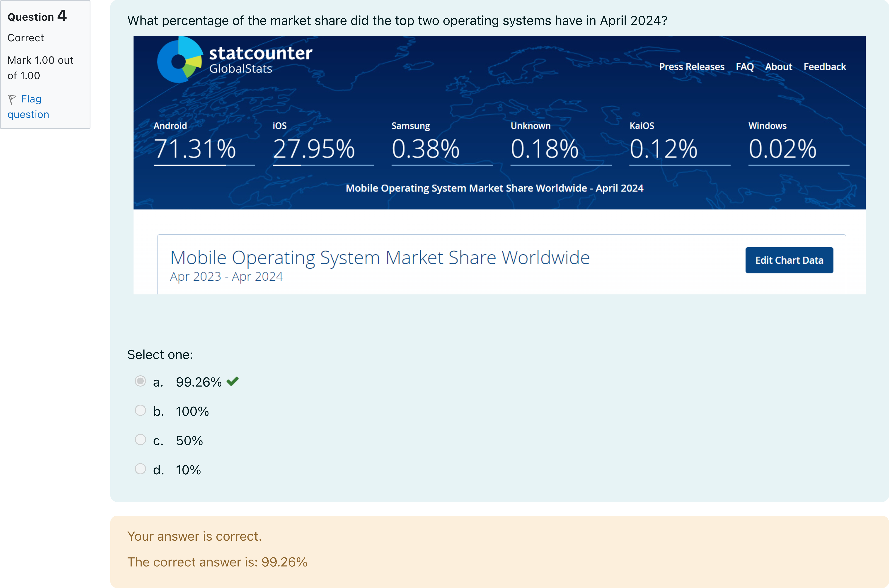This screenshot has height=588, width=889.
Task: Click the flag icon beside Flag question
Action: pyautogui.click(x=12, y=99)
